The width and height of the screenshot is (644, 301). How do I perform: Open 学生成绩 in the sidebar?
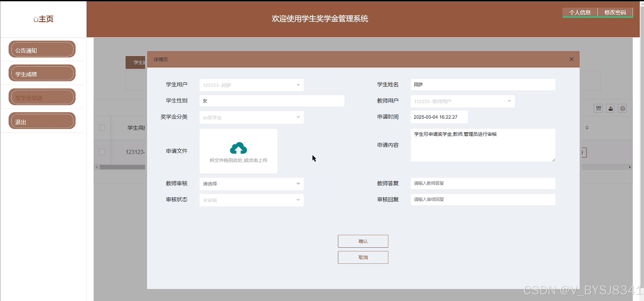[x=42, y=73]
